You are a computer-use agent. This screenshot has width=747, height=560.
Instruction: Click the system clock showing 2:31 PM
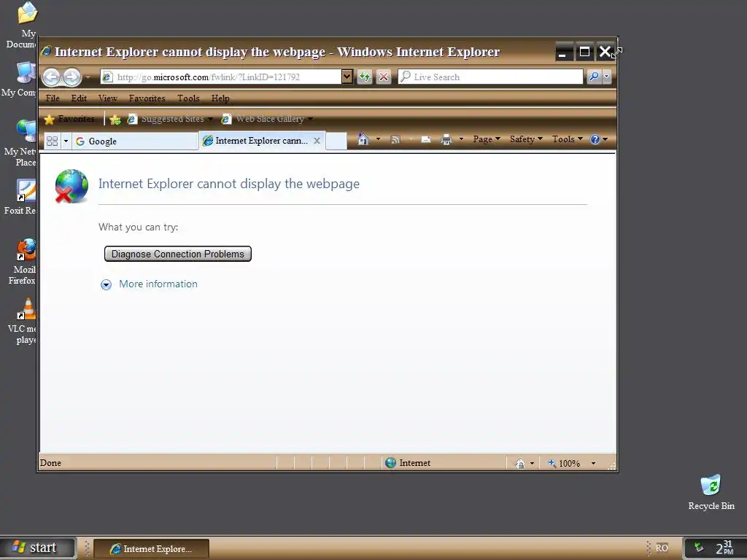724,548
